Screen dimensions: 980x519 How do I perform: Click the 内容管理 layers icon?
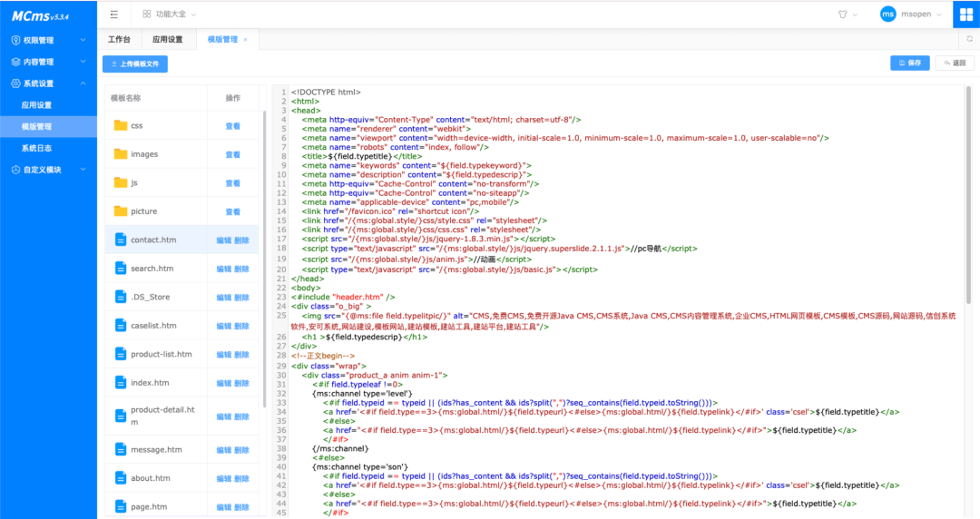coord(15,62)
